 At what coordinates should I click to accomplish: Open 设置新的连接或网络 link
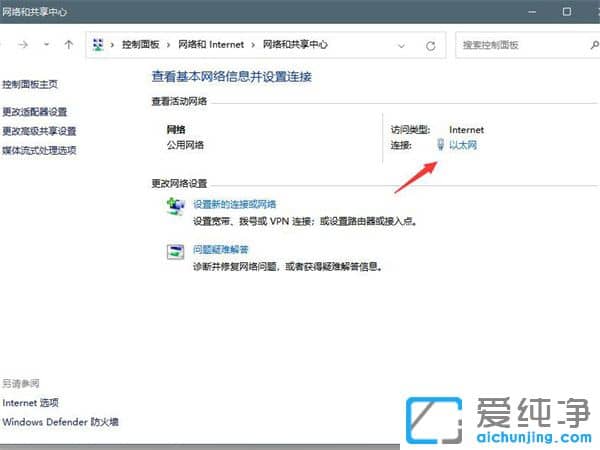(x=234, y=204)
